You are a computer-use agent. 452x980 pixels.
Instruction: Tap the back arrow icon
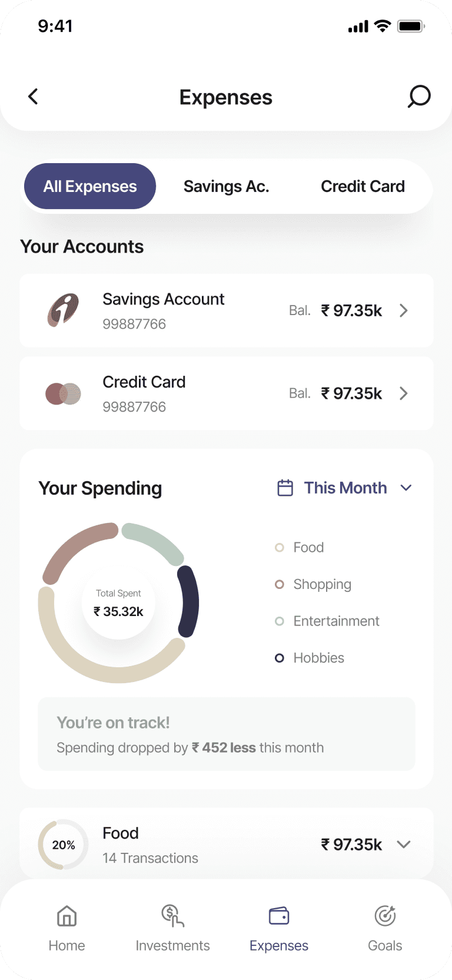34,97
